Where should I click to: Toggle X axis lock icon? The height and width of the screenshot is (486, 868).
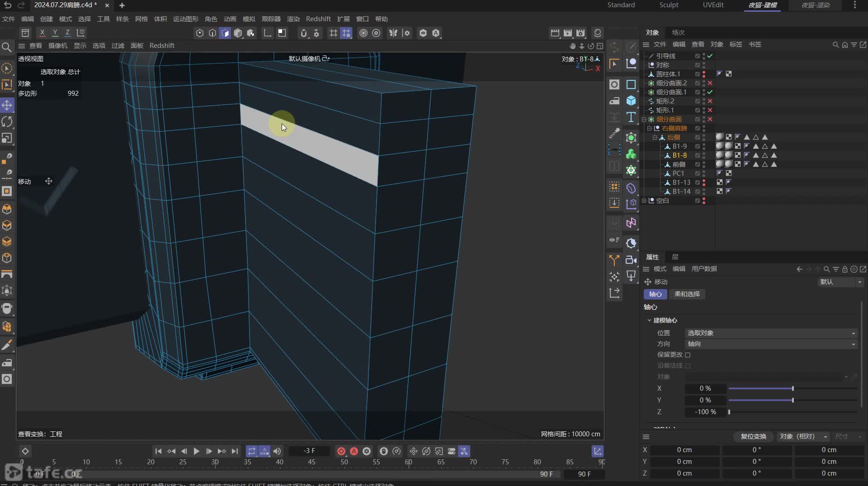pyautogui.click(x=42, y=33)
